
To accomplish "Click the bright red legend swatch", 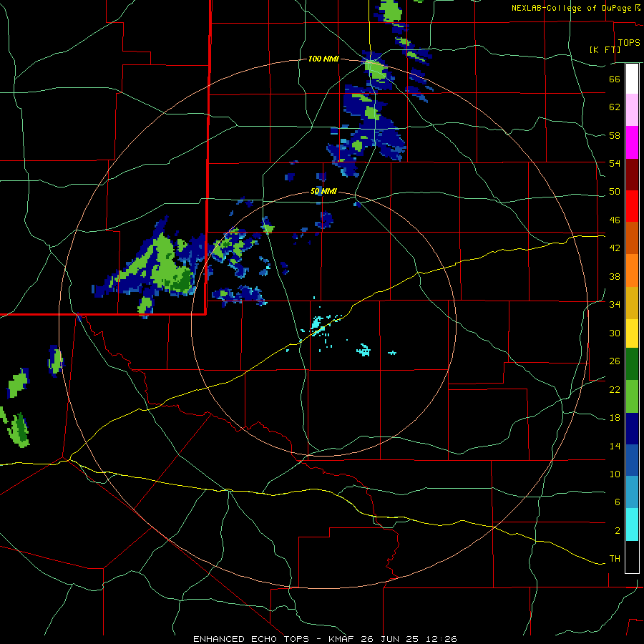I will [632, 206].
